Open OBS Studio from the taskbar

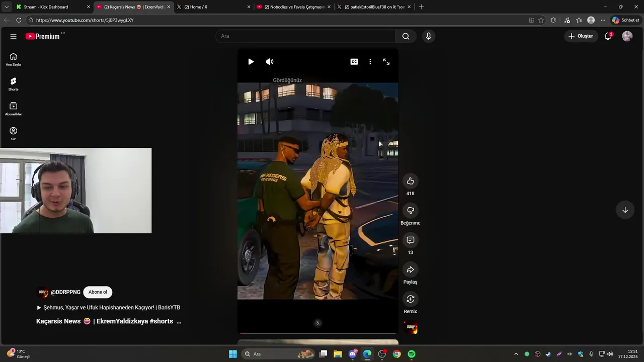coord(382,354)
